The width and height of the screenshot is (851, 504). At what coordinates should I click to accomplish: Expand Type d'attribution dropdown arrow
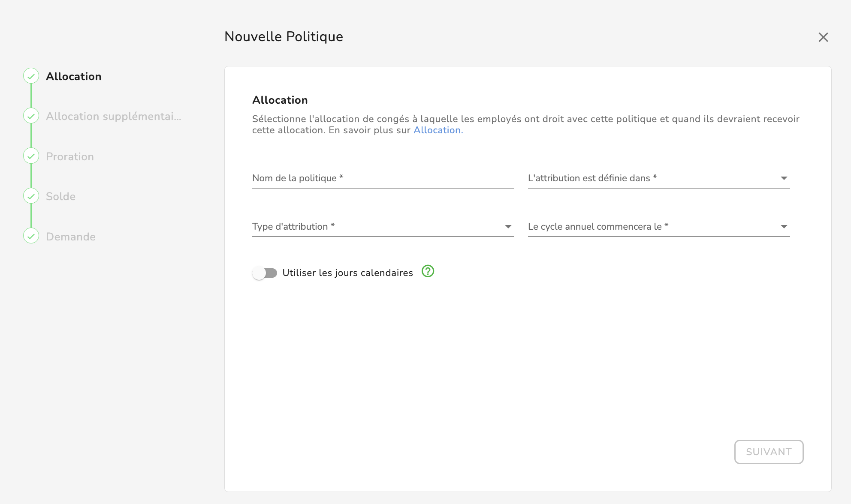[x=508, y=227]
